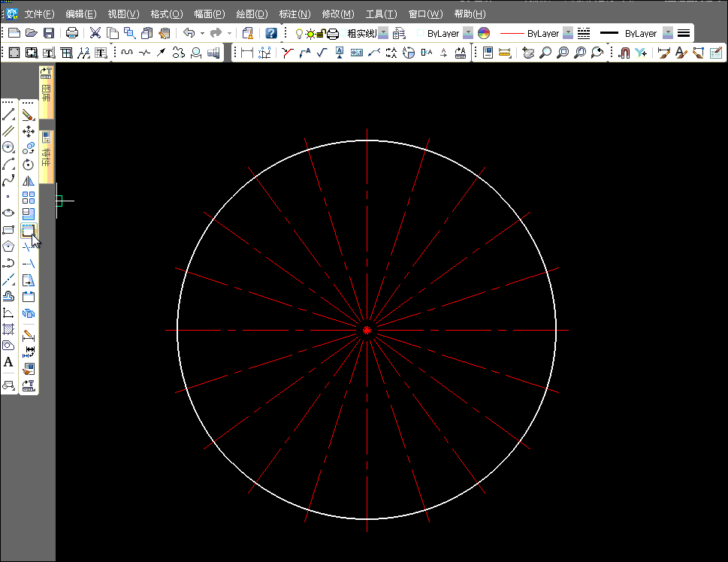
Task: Click the Print icon in toolbar
Action: point(72,33)
